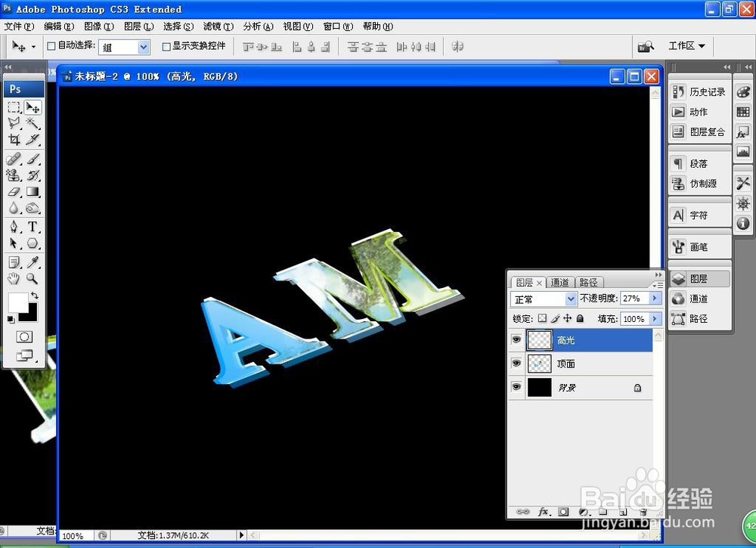Open the 字符 character panel

pos(699,214)
